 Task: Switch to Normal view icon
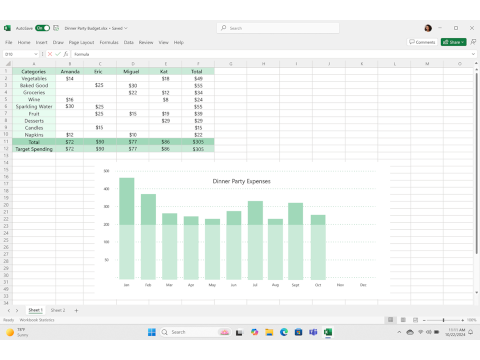(390, 320)
